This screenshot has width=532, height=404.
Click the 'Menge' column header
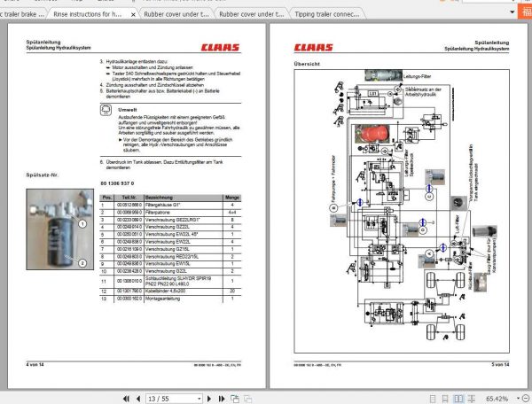[232, 198]
